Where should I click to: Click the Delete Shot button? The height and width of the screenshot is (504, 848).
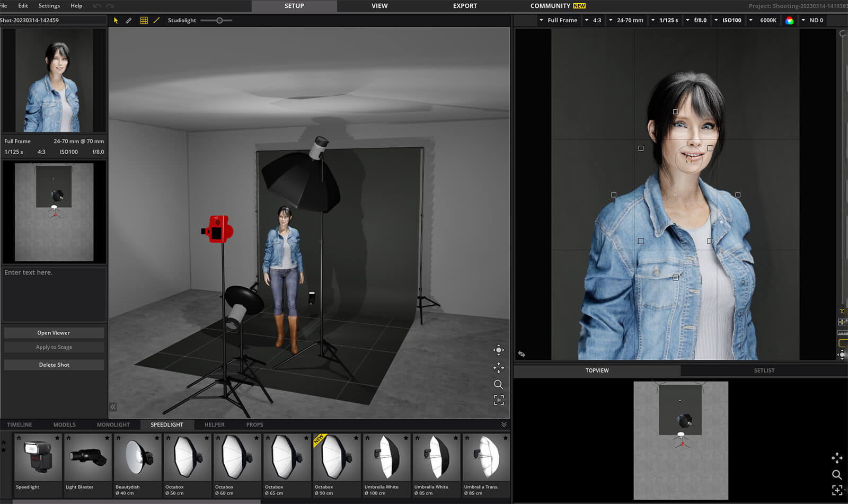[x=54, y=365]
